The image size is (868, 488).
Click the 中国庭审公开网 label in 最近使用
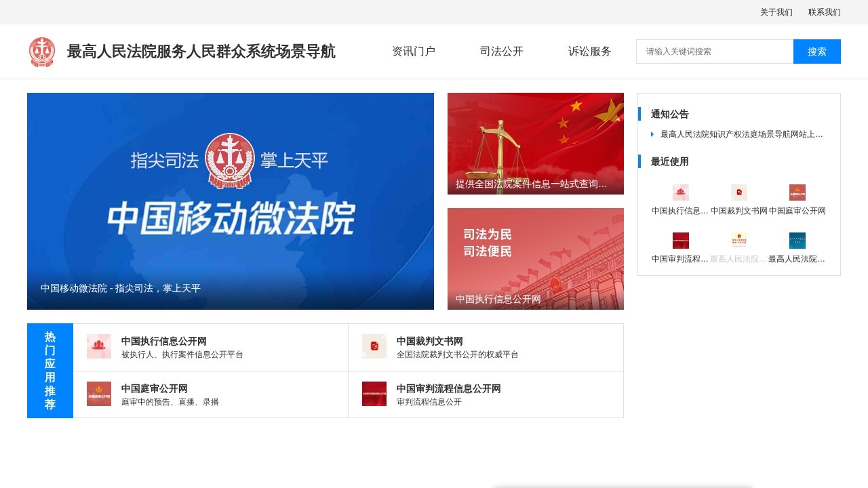click(797, 211)
